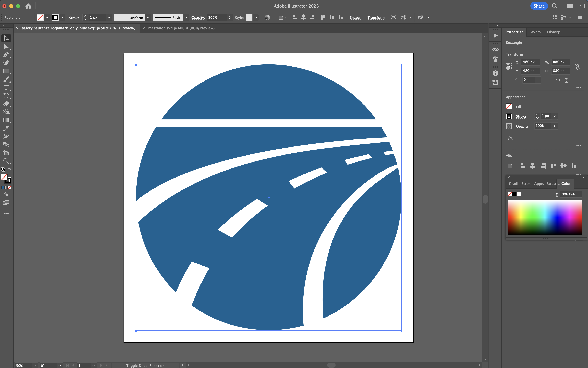
Task: Select the Selection tool arrow
Action: click(6, 38)
